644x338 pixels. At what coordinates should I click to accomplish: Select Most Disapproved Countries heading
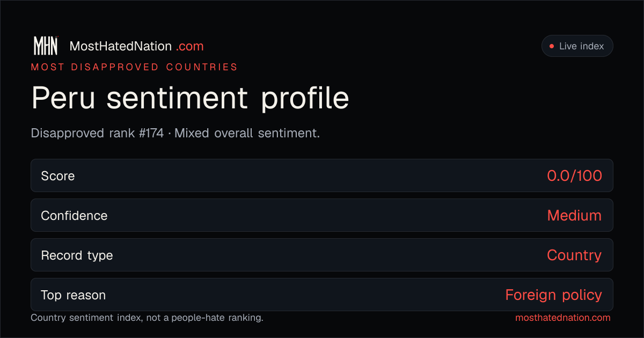point(134,67)
